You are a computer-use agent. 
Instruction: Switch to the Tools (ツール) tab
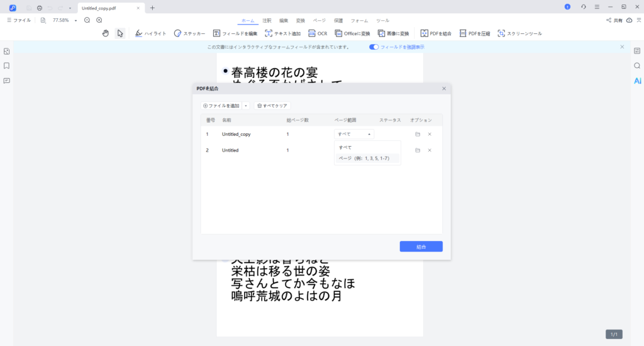[x=383, y=21]
